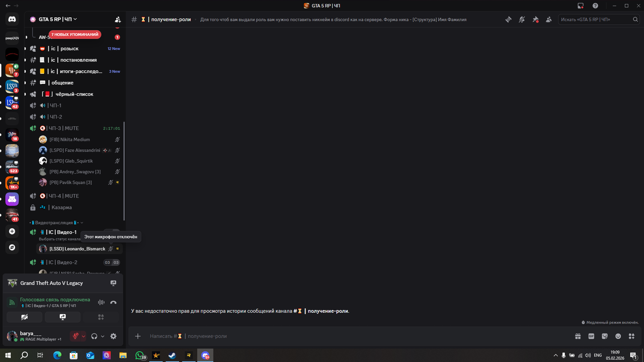
Task: Open barya___ user profile panel
Action: [x=34, y=336]
